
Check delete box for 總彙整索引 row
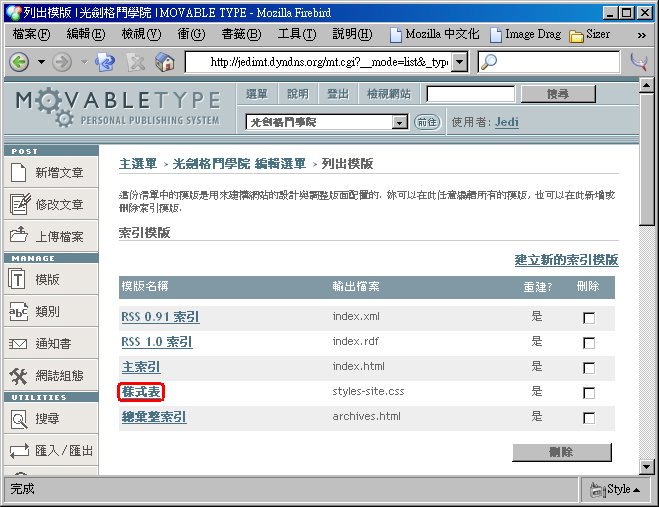click(589, 418)
